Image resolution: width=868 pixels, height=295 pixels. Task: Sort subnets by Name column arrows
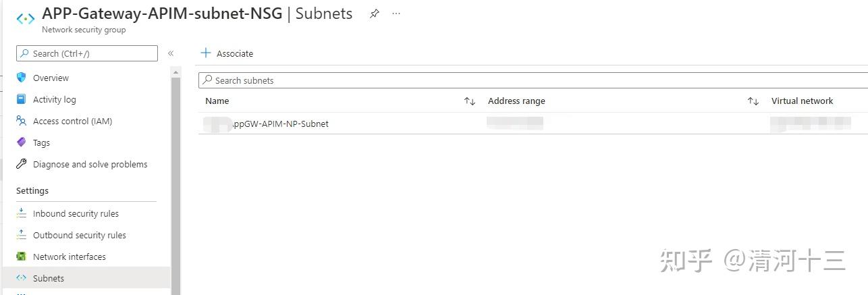pos(470,101)
